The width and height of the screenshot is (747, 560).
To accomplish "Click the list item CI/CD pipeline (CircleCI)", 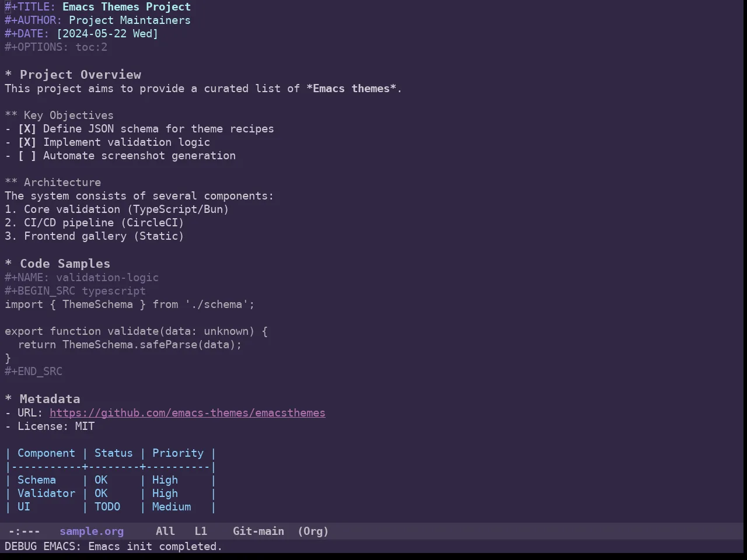I will [95, 223].
